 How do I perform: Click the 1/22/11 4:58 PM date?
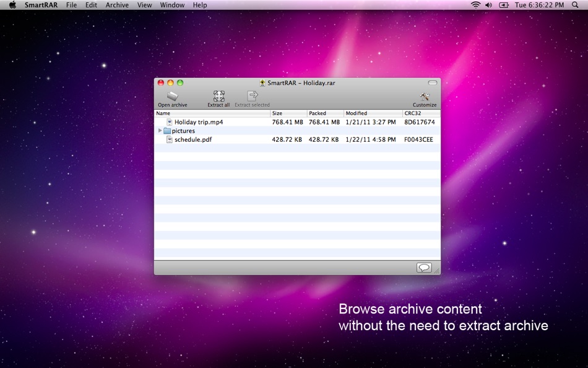tap(371, 139)
